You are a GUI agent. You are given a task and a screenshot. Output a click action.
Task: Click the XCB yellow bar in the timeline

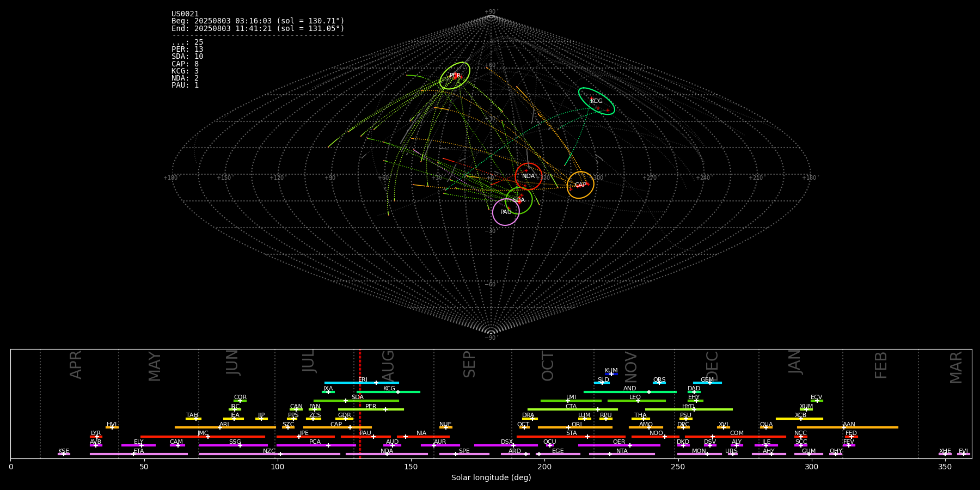tap(799, 418)
